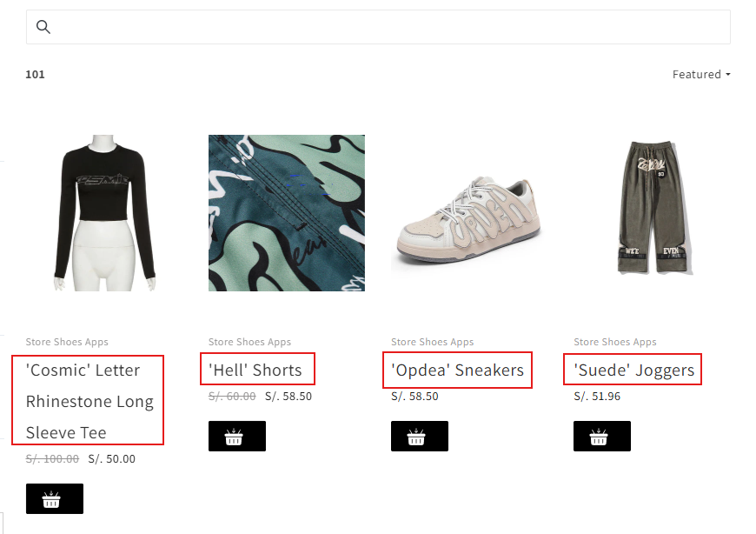Add 'Opdea' Sneakers to basket
Image resolution: width=756 pixels, height=534 pixels.
pos(420,437)
